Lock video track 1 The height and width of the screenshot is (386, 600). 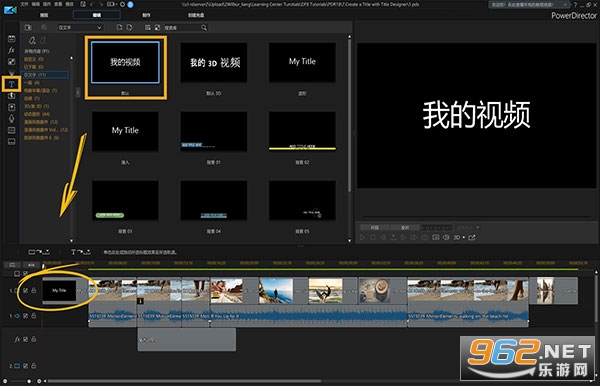(x=34, y=291)
